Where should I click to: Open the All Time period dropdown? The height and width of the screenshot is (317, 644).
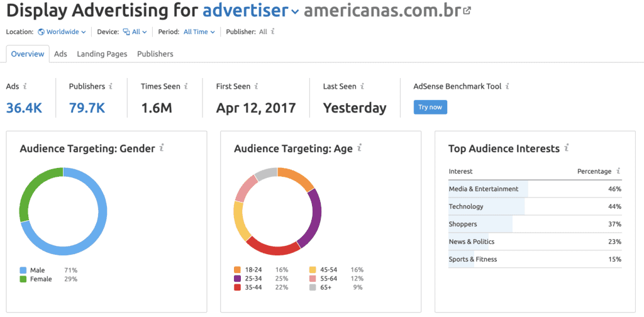click(x=199, y=31)
